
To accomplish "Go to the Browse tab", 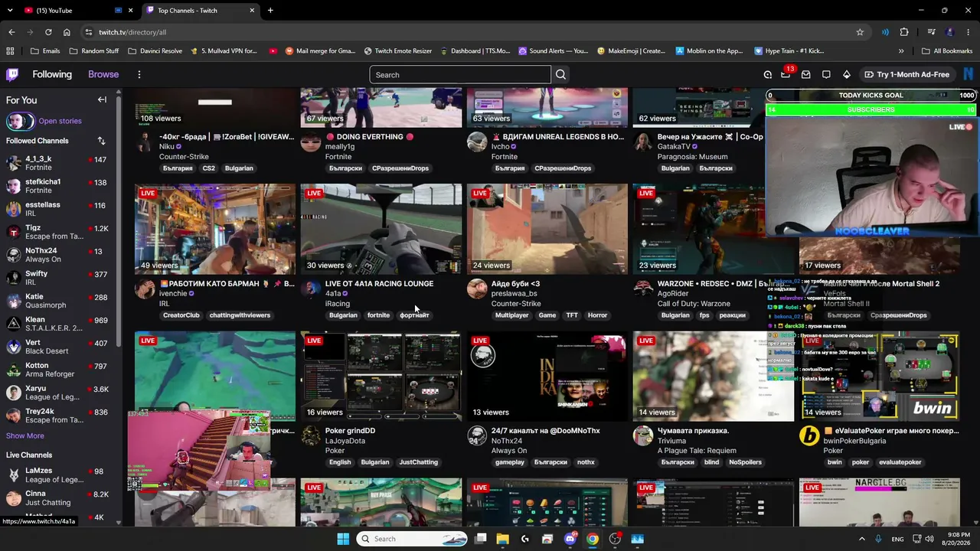I will click(103, 74).
